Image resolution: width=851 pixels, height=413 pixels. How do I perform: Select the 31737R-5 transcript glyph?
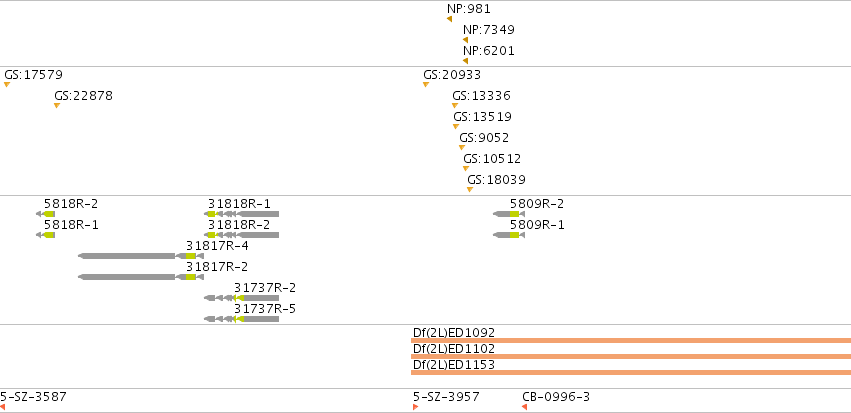click(242, 319)
